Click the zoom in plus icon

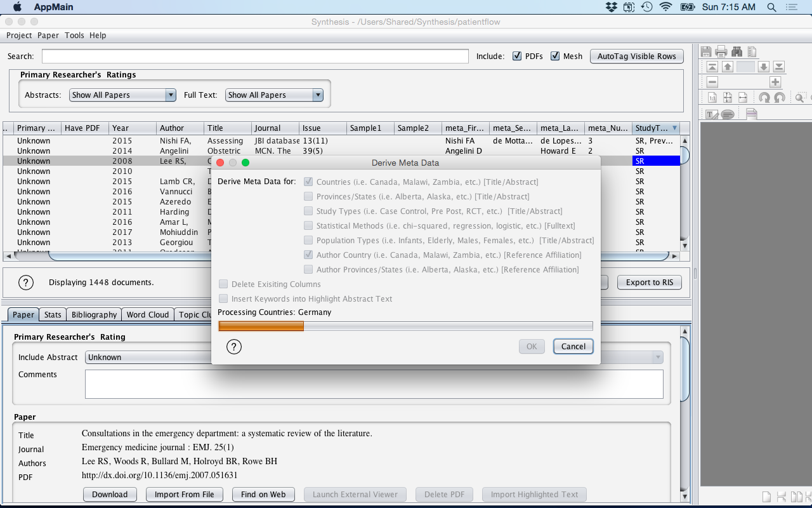775,82
